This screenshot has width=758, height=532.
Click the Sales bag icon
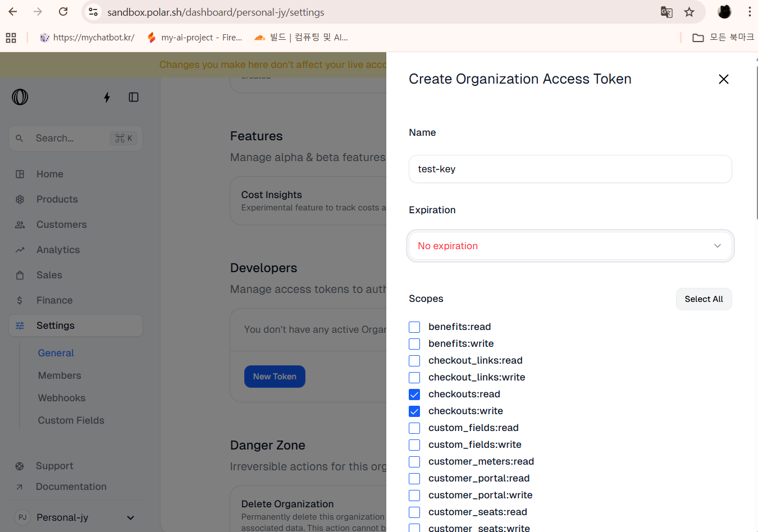click(x=20, y=275)
